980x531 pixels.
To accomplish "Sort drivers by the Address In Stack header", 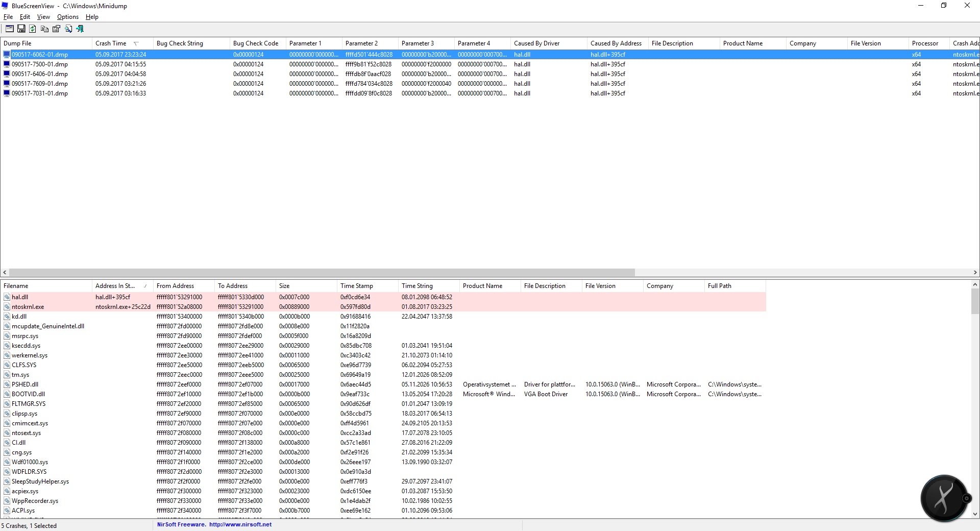I will click(122, 286).
